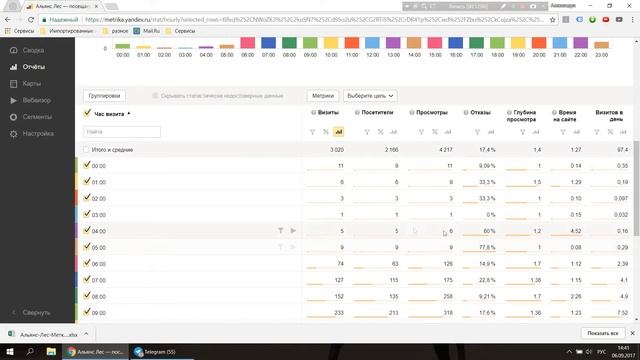Click chart icon under Посетители
Screen dimensions: 640x360
click(x=393, y=132)
